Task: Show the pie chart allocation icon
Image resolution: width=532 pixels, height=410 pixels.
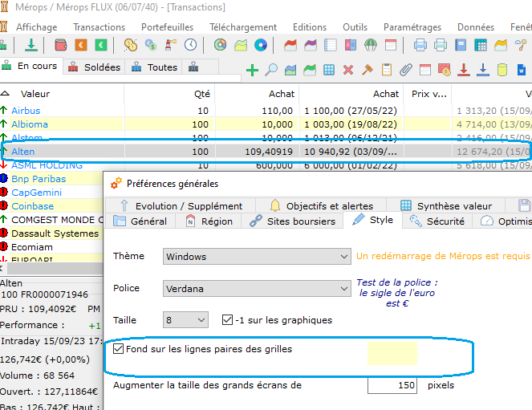Action: tap(220, 45)
